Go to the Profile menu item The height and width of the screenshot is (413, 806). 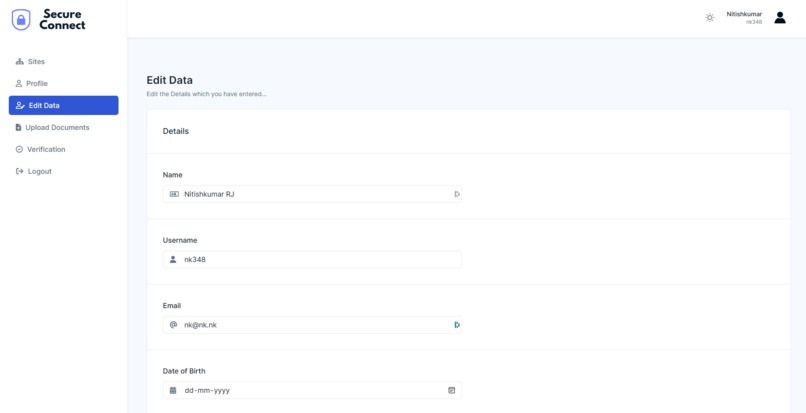[x=64, y=83]
